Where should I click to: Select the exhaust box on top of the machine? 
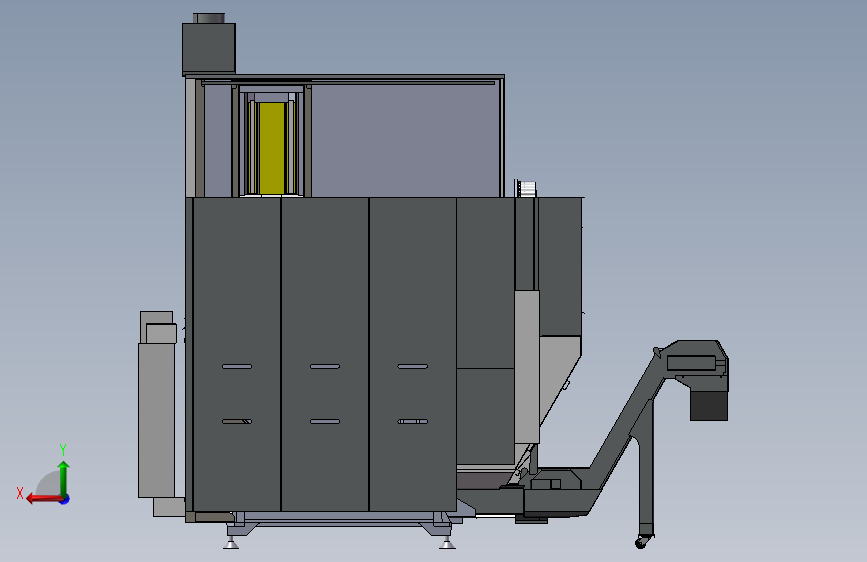209,48
